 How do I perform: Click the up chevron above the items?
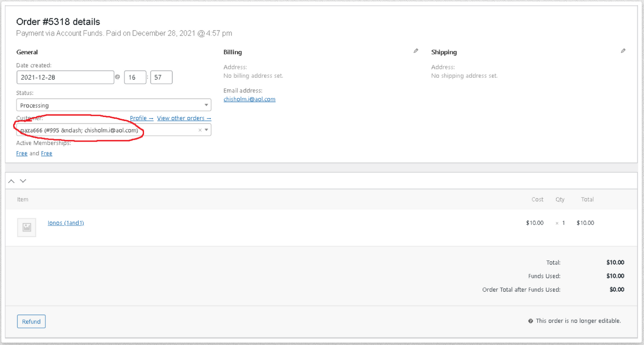click(x=12, y=181)
